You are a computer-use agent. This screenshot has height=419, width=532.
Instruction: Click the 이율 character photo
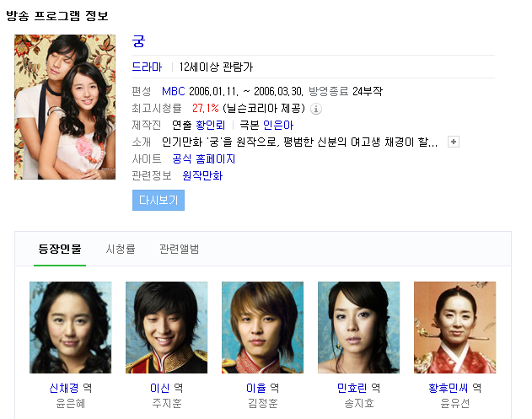click(262, 327)
